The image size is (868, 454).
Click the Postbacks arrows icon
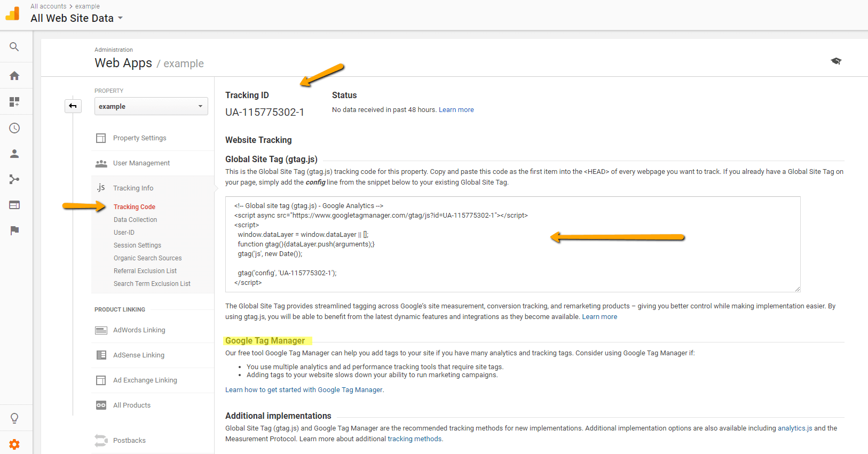(x=101, y=441)
